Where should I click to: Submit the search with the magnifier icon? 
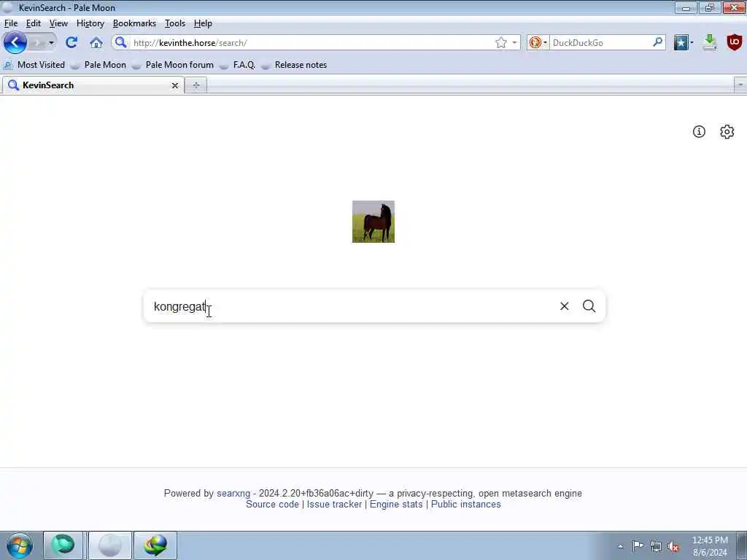pyautogui.click(x=589, y=306)
